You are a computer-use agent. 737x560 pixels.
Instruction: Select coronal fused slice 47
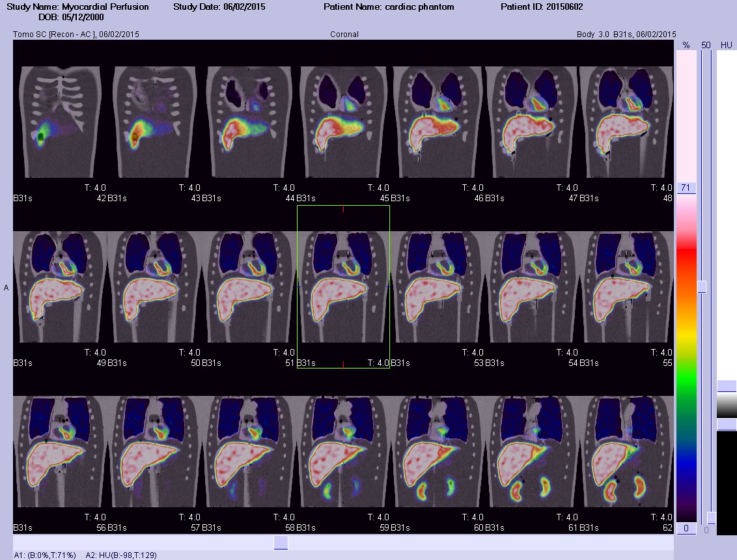[532, 122]
